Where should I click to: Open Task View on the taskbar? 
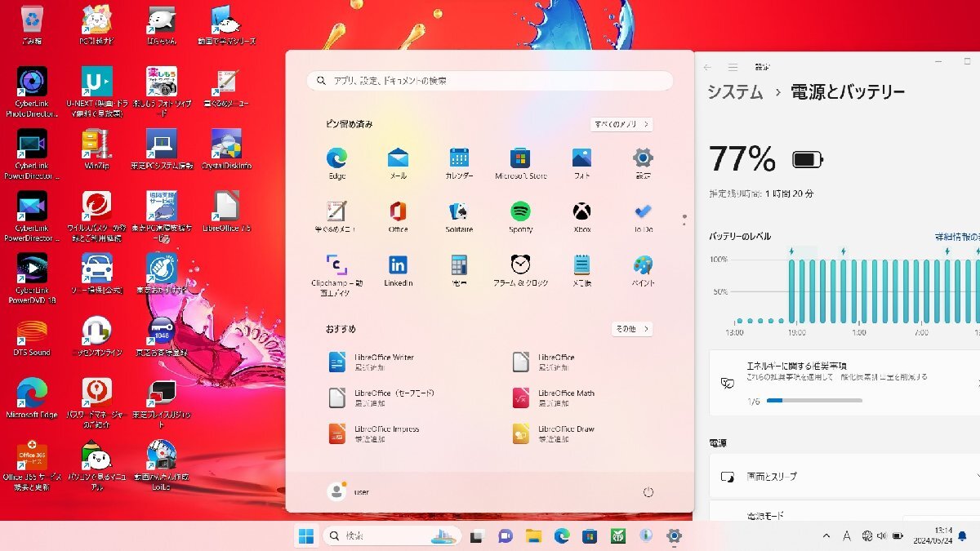click(x=477, y=535)
